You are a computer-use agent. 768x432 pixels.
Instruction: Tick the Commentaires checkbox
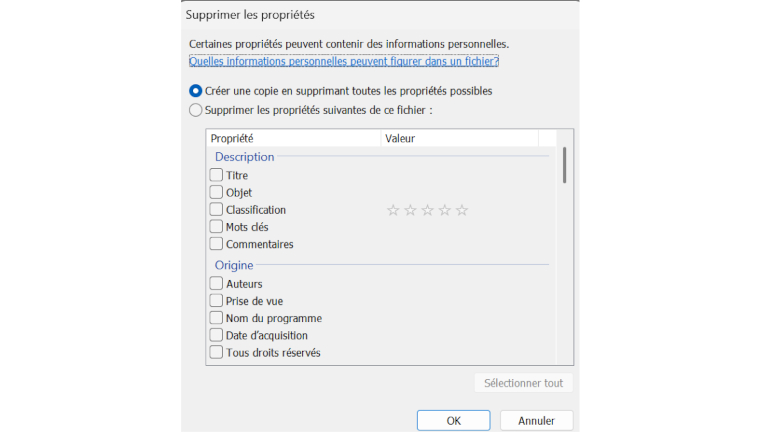(216, 244)
